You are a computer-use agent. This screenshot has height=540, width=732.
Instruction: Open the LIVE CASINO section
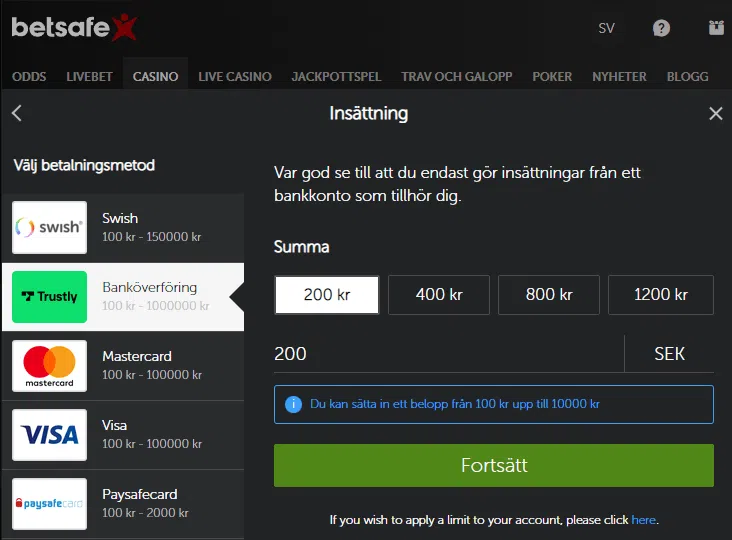pyautogui.click(x=235, y=77)
